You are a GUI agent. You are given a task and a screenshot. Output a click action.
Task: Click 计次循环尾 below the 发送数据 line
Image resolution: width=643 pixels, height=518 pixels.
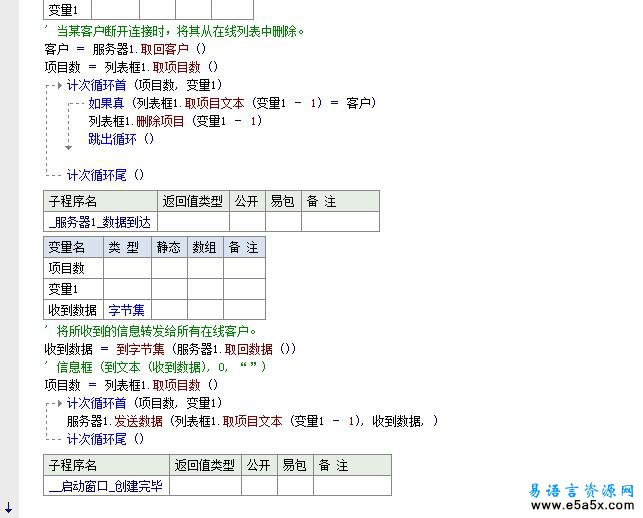[96, 439]
